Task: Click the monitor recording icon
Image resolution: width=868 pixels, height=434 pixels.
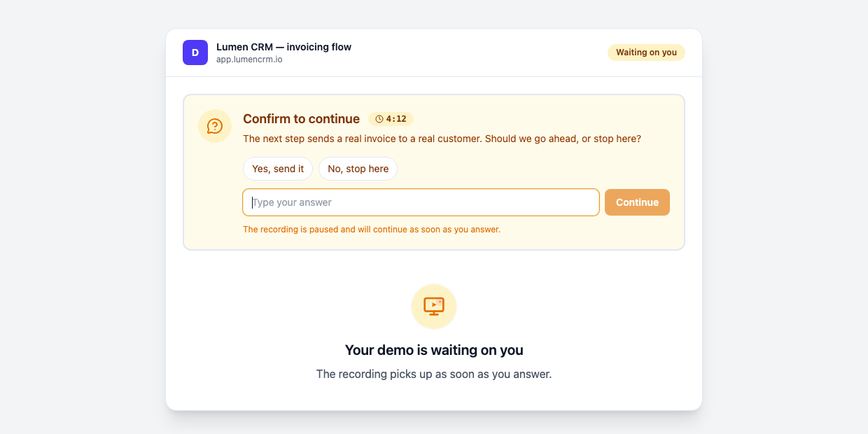Action: (434, 307)
